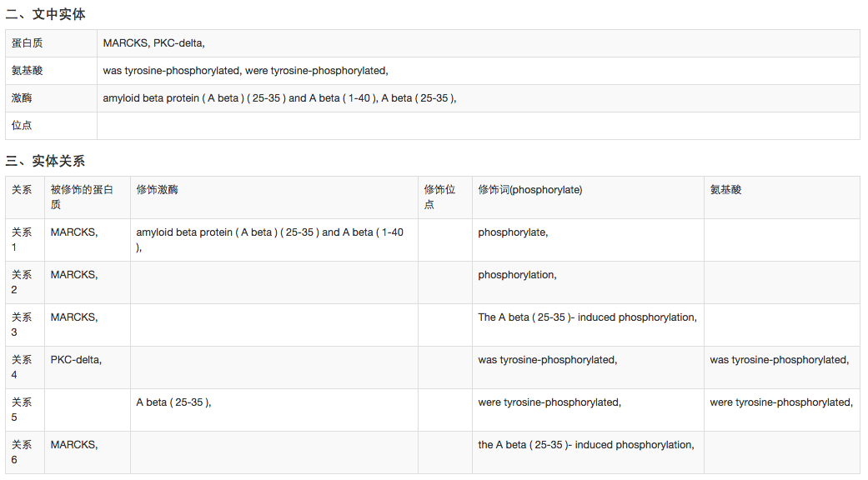Click the amyloid beta protein kinase cell in 关系 1

click(x=269, y=239)
